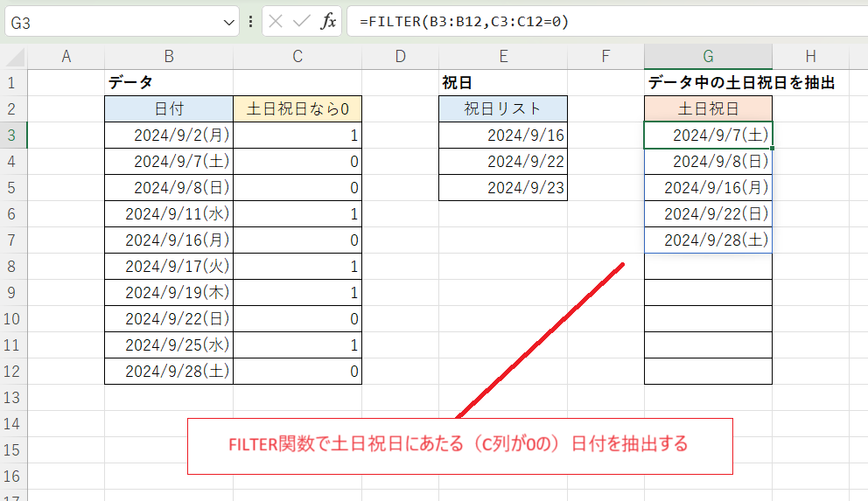
Task: Select column F header
Action: point(605,57)
